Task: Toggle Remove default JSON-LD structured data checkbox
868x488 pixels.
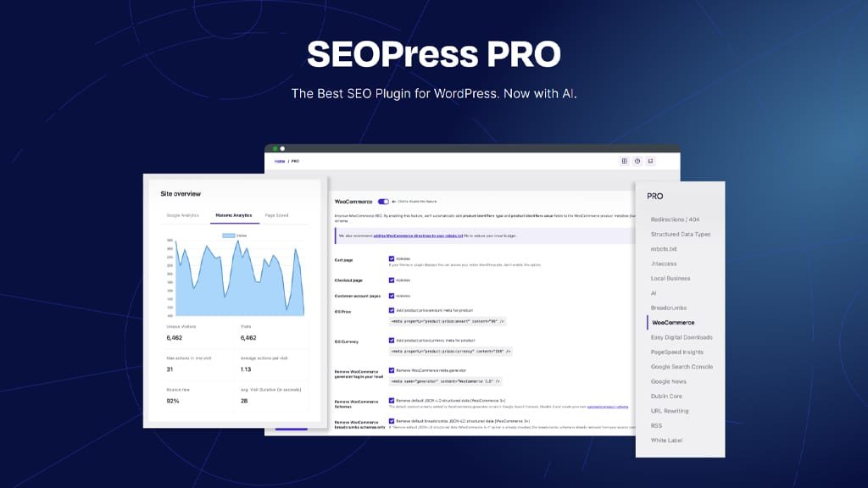Action: pyautogui.click(x=392, y=400)
